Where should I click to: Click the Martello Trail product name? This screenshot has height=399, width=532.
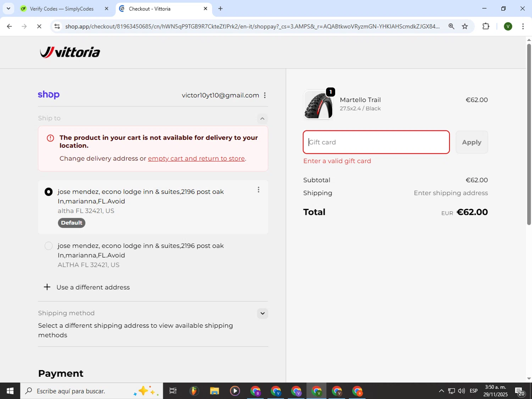pos(360,100)
